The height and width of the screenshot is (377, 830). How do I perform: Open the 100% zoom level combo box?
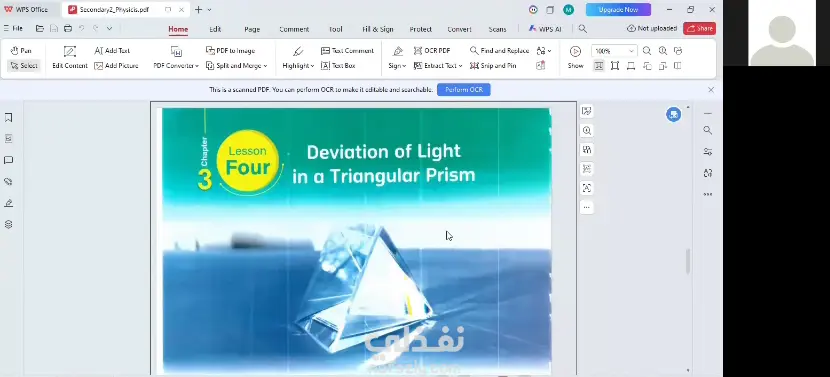(x=614, y=51)
